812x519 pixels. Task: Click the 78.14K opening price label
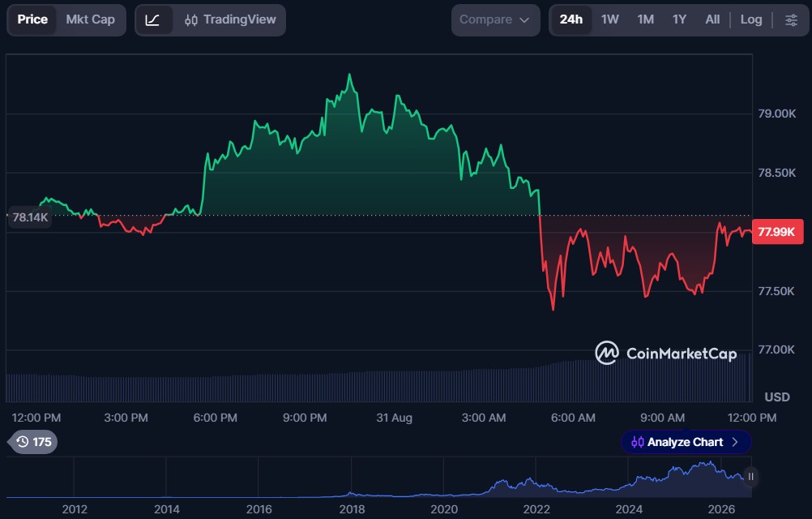tap(29, 217)
